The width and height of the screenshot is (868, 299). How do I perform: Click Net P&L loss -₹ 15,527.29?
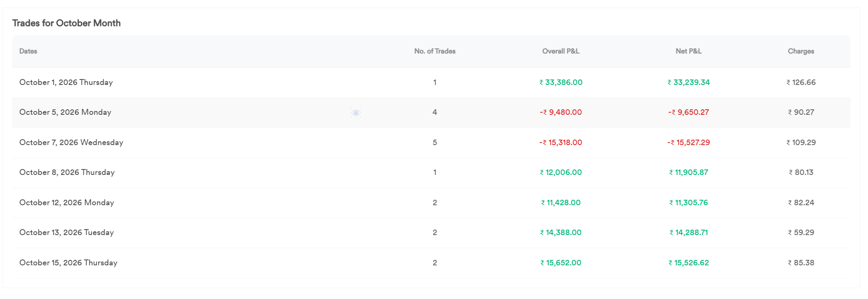(x=689, y=143)
